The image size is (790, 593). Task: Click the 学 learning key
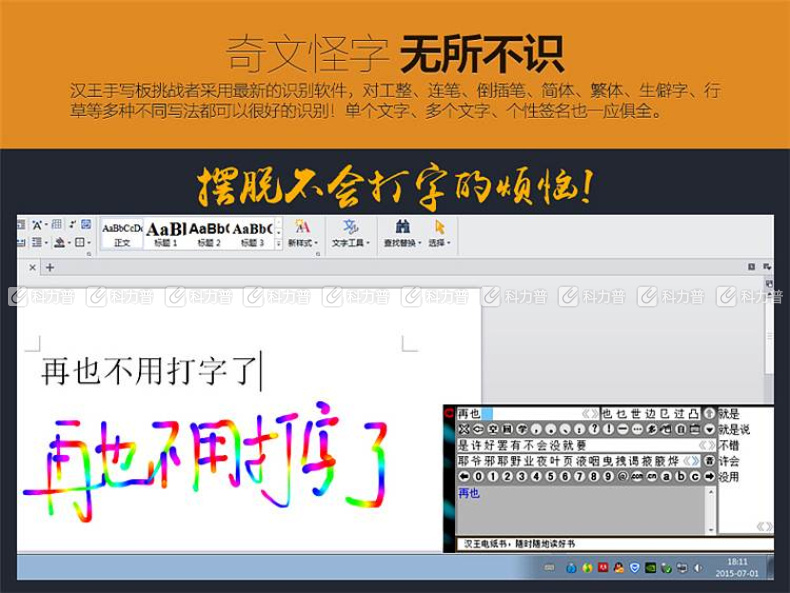522,430
